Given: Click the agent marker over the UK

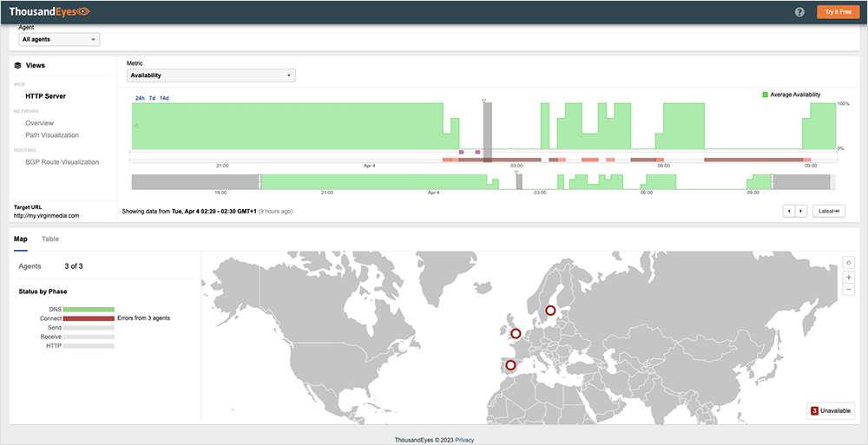Looking at the screenshot, I should tap(516, 333).
